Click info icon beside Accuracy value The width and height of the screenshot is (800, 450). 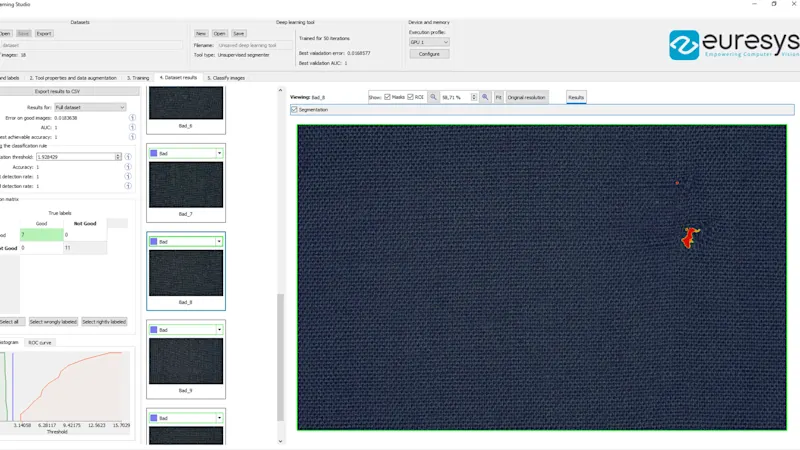point(128,167)
